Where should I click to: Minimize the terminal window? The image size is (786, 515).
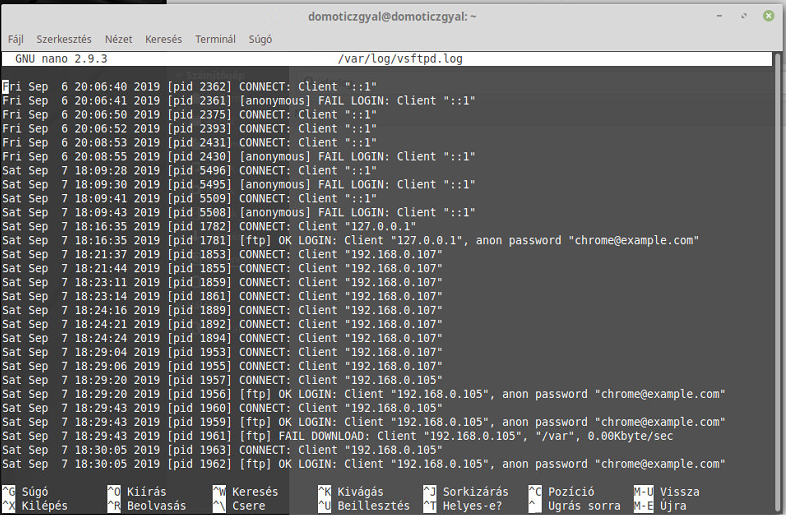pyautogui.click(x=719, y=16)
